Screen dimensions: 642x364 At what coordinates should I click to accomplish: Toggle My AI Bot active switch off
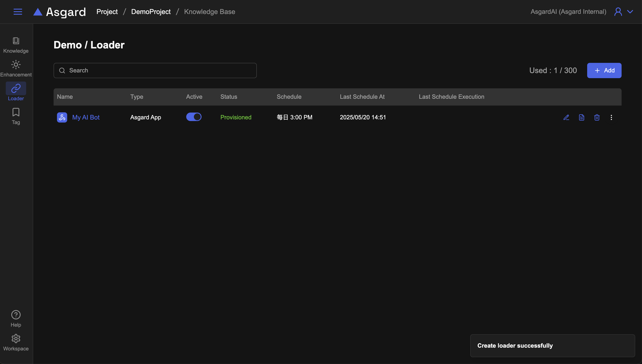pos(194,117)
